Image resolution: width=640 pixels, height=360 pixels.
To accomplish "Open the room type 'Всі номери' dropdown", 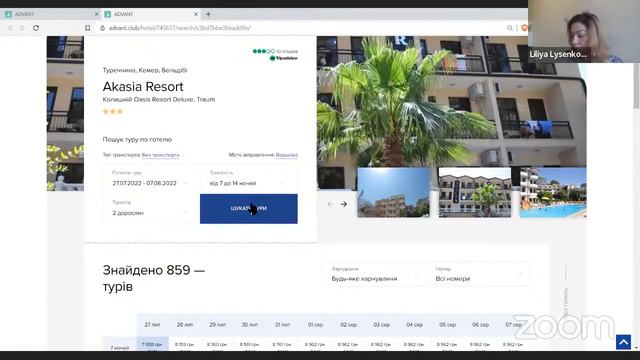I will click(x=478, y=274).
